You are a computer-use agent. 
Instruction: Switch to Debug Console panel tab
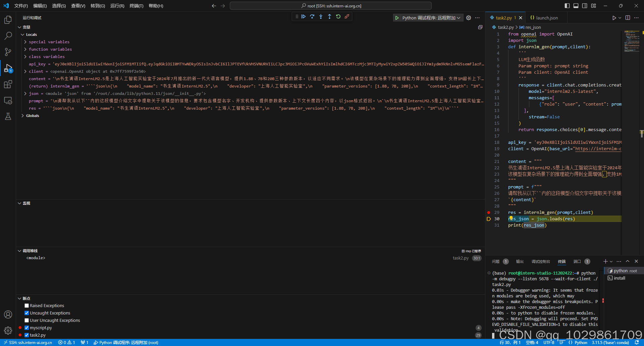(x=541, y=262)
